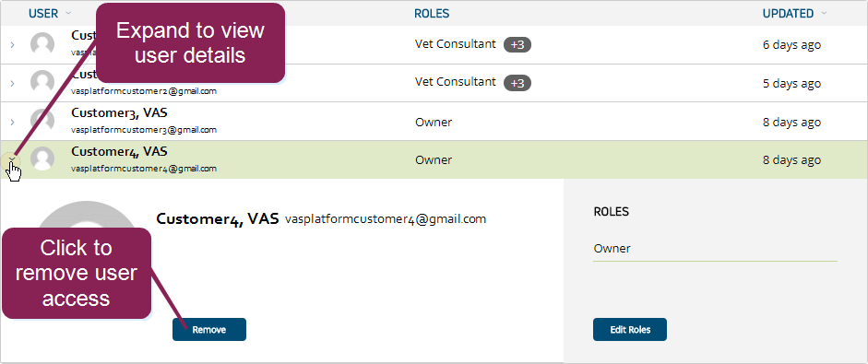Image resolution: width=868 pixels, height=364 pixels.
Task: Click Customer4 avatar icon in list
Action: [42, 159]
